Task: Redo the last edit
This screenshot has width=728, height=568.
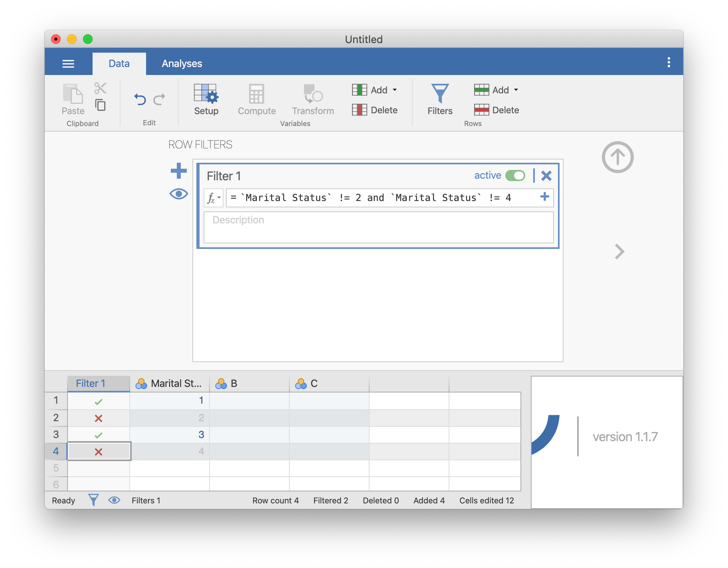Action: [x=159, y=99]
